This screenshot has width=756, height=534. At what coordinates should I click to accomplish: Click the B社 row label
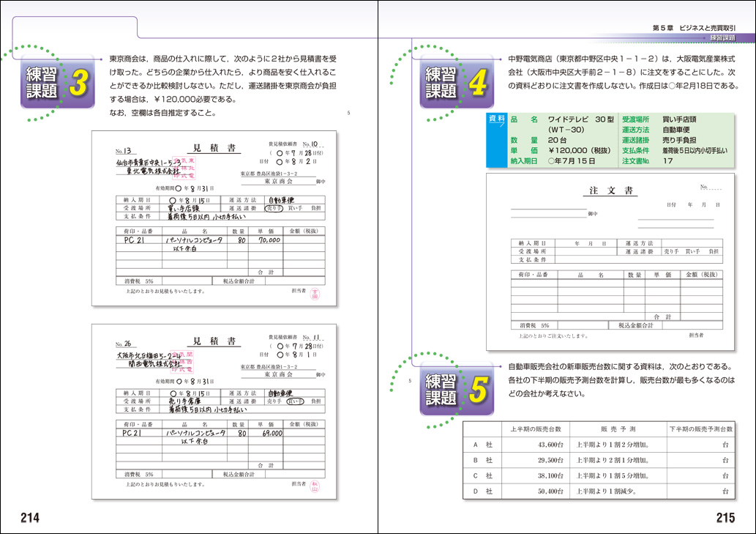(x=482, y=460)
